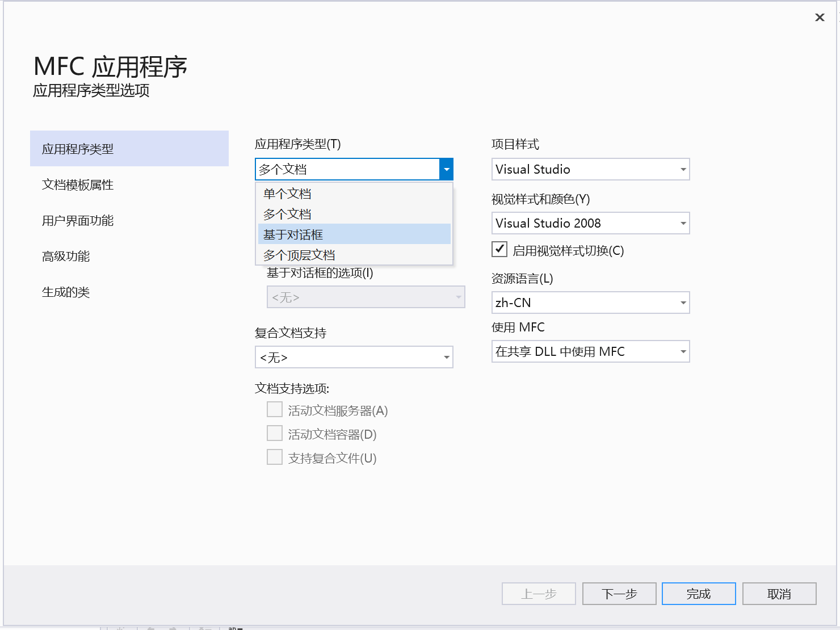Screen dimensions: 840x630
Task: Select 基于对话框 option
Action: coord(354,234)
